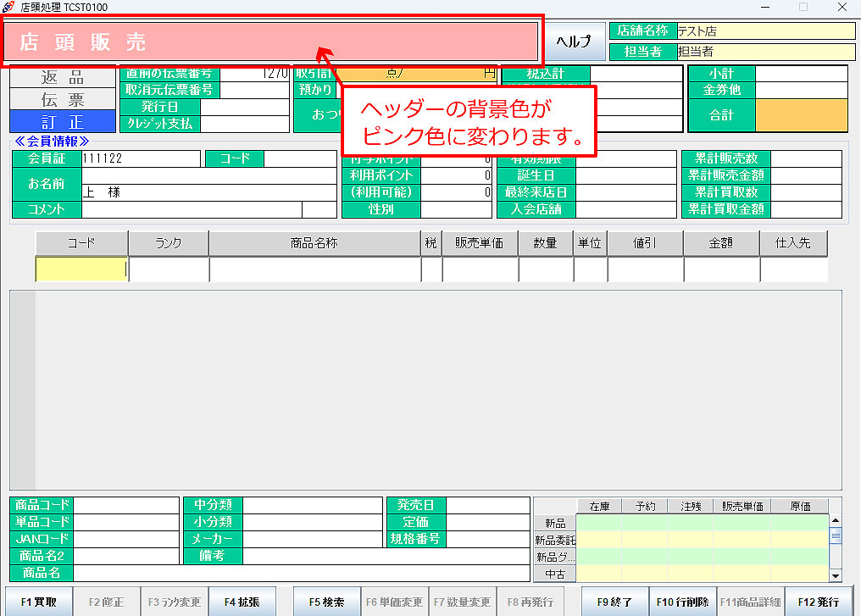The image size is (861, 616).
Task: Click the 会員証 member card field
Action: [x=141, y=158]
